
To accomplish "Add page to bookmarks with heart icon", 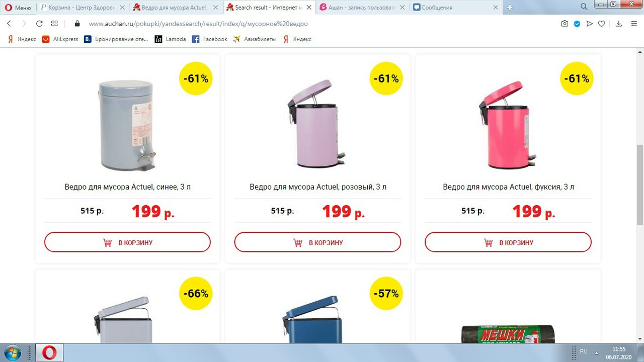I will coord(601,24).
